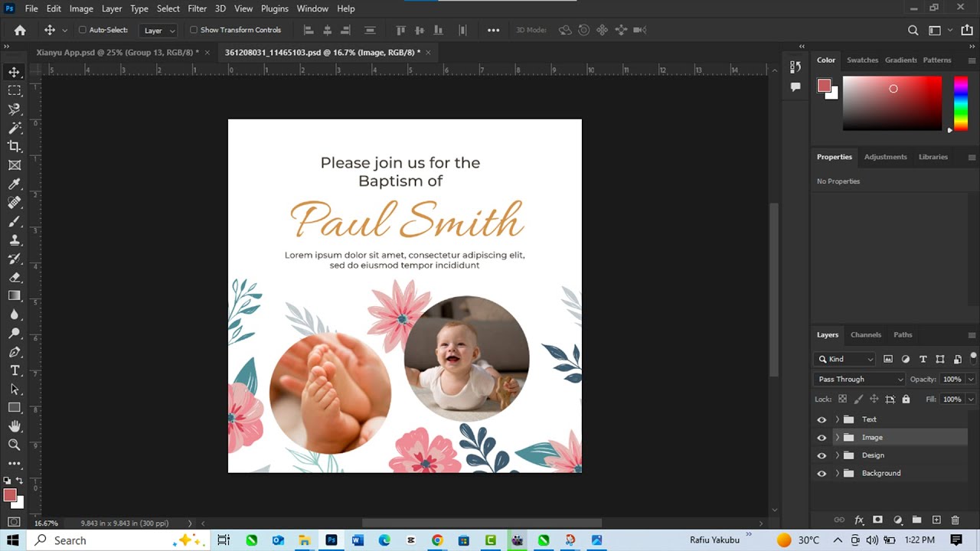This screenshot has width=980, height=551.
Task: Select the Hand tool
Action: tap(15, 426)
